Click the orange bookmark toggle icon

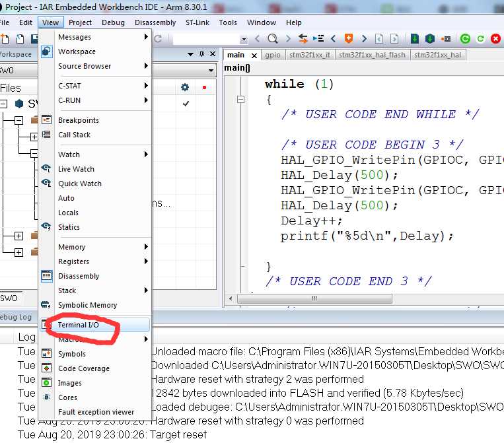[x=349, y=38]
